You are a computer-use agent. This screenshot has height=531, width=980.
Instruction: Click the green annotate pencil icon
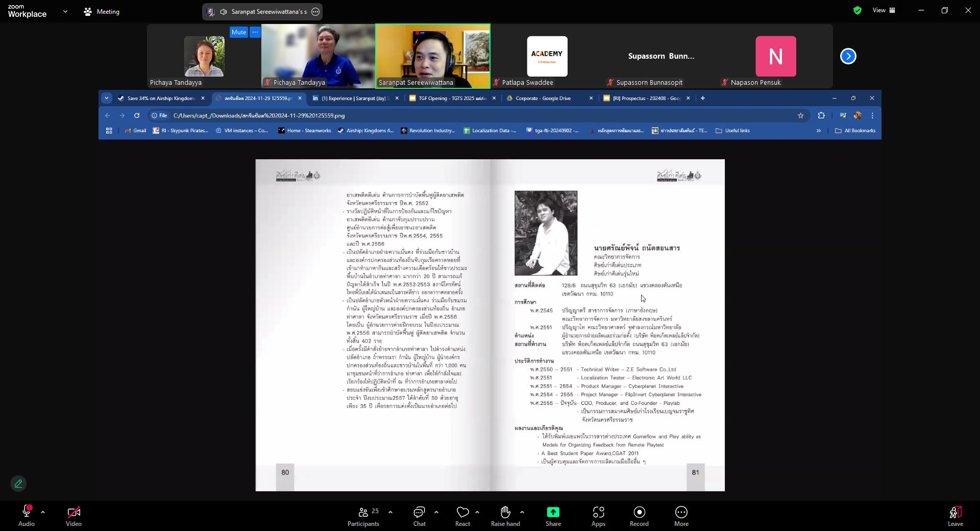coord(18,484)
